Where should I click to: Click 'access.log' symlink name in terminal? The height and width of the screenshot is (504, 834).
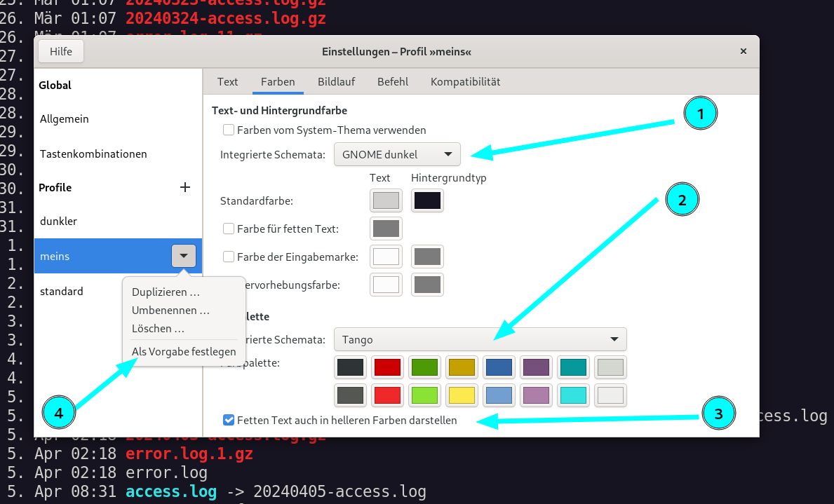click(171, 491)
